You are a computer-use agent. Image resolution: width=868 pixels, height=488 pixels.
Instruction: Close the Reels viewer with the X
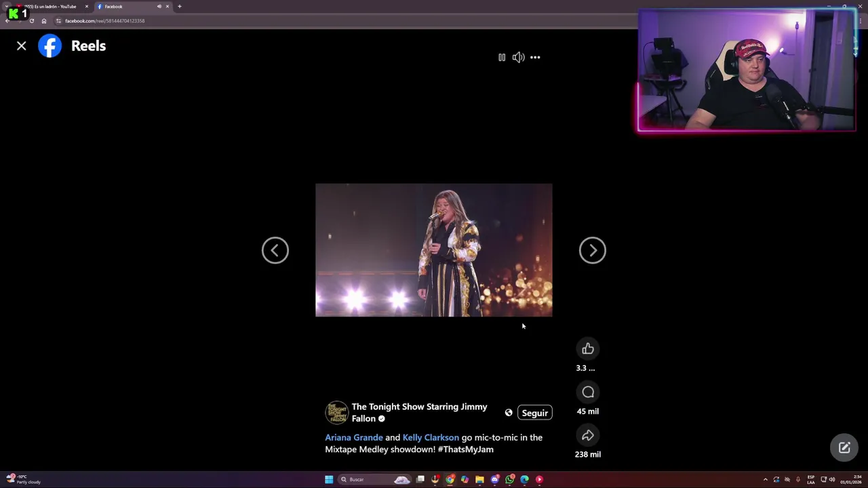(22, 46)
